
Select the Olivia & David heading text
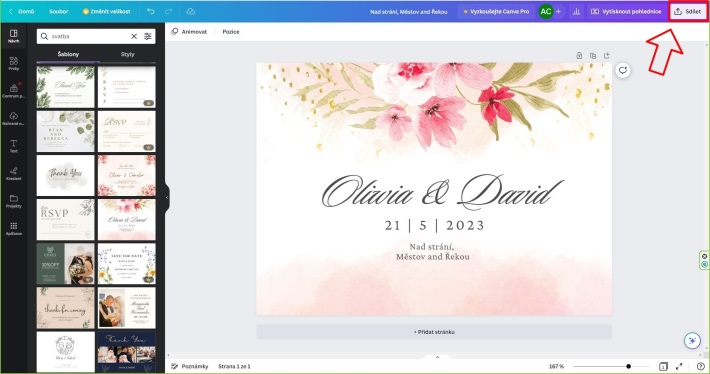coord(442,193)
